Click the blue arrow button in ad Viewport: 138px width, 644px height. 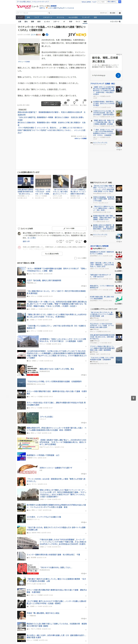(x=118, y=75)
